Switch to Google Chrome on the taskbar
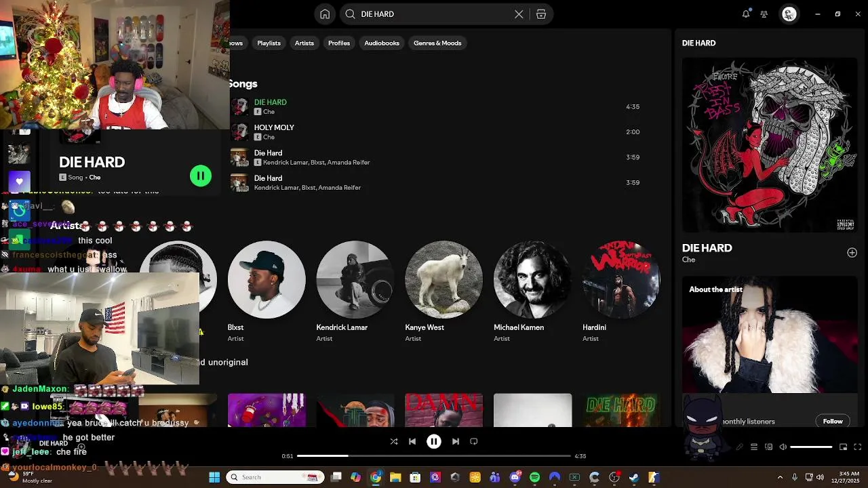This screenshot has height=488, width=868. (376, 477)
